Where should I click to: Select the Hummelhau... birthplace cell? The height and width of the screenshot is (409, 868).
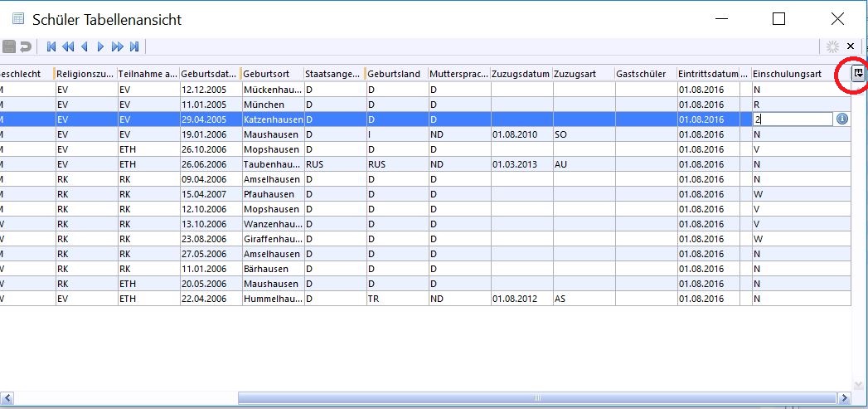(x=273, y=299)
